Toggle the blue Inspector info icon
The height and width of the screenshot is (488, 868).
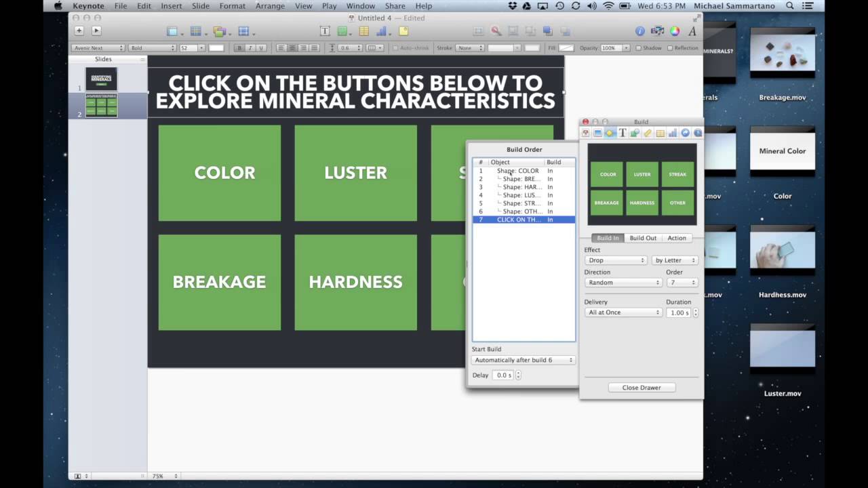tap(640, 31)
